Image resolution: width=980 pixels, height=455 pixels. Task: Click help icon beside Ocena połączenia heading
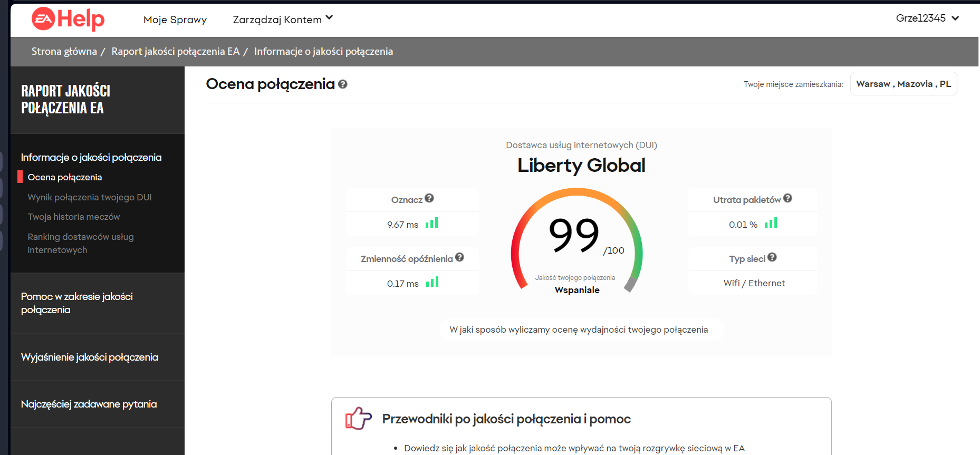click(343, 84)
